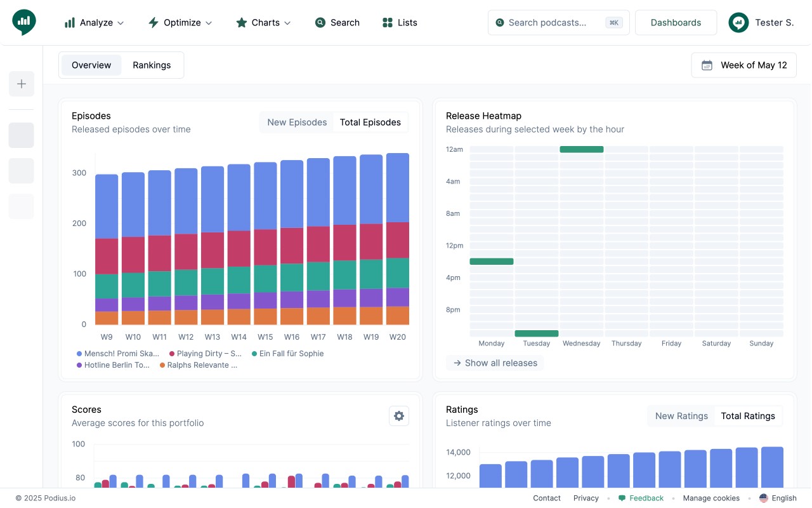
Task: Toggle Hotline Berlin To... legend entry
Action: tap(113, 365)
